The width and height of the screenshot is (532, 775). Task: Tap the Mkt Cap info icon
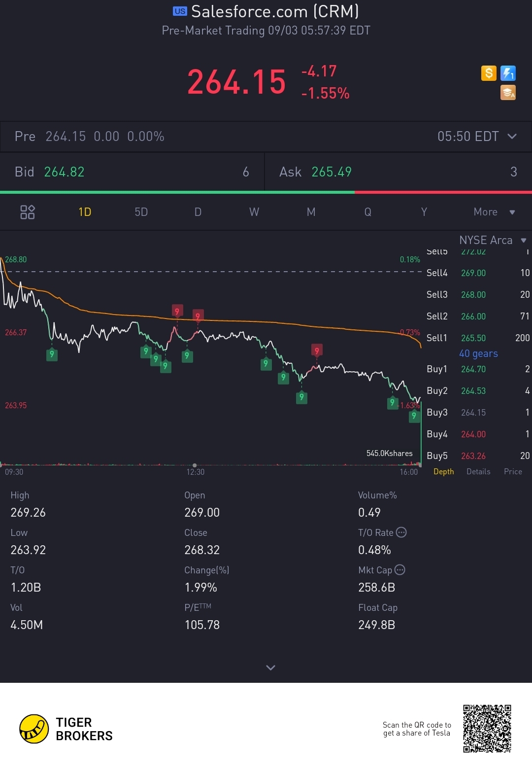click(x=400, y=570)
